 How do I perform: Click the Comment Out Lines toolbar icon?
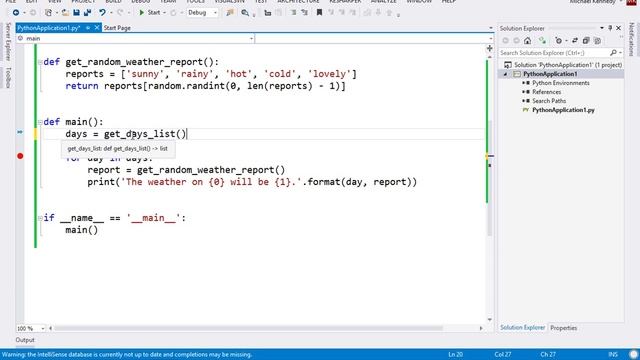coord(293,13)
